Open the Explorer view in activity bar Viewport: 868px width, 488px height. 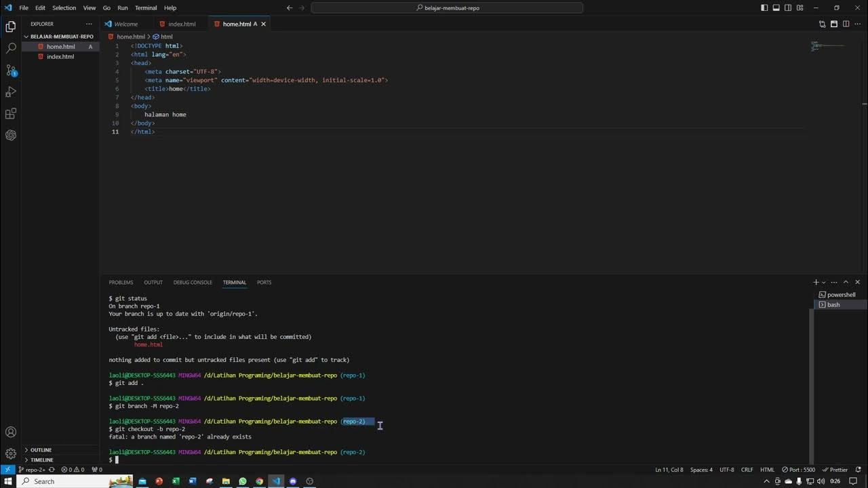coord(11,27)
